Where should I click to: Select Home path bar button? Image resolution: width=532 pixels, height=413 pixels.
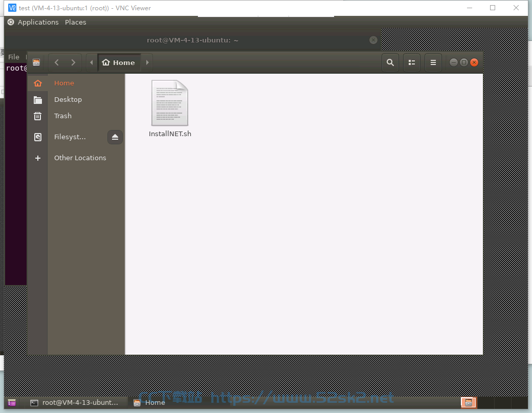119,62
